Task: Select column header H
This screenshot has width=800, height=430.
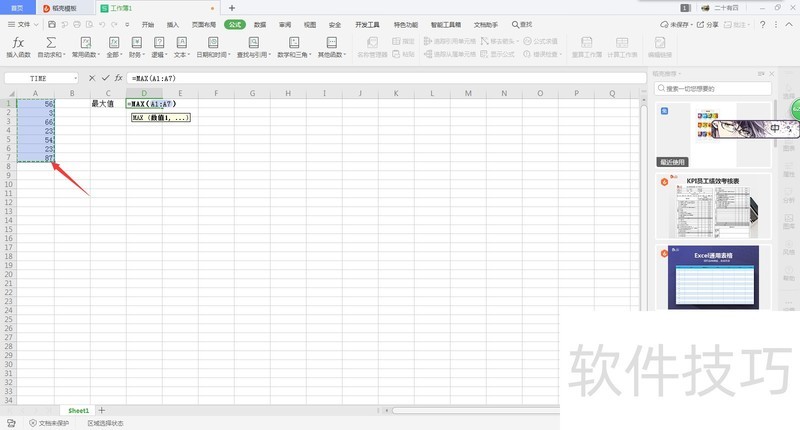Action: [288, 93]
